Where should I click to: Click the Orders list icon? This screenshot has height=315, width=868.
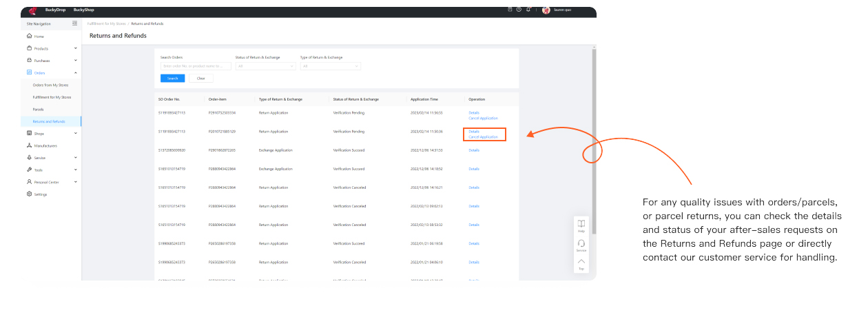[29, 72]
